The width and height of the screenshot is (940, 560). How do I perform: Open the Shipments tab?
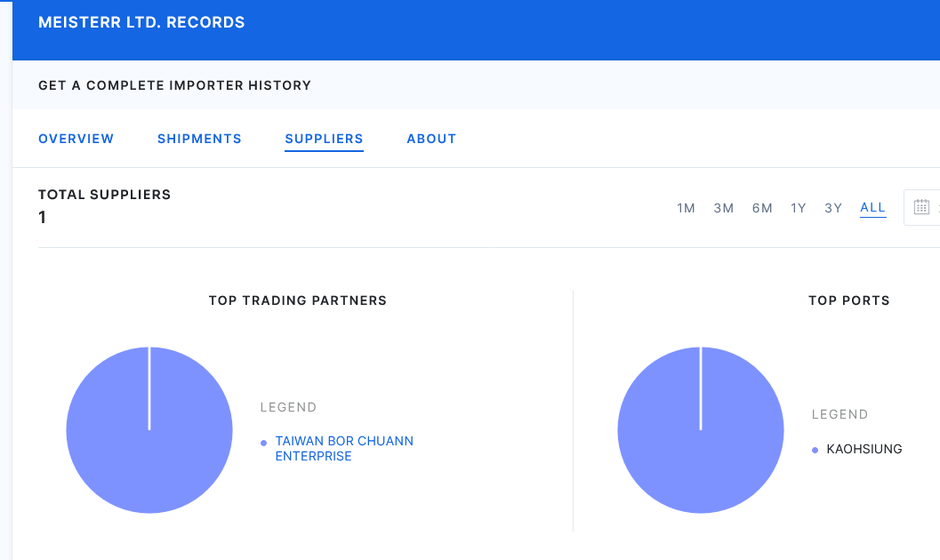pyautogui.click(x=199, y=139)
